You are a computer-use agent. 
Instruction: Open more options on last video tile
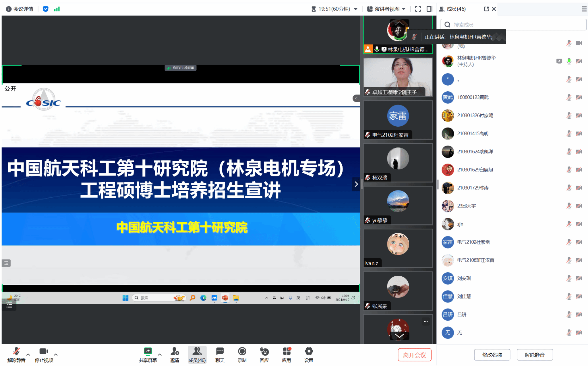pyautogui.click(x=426, y=321)
